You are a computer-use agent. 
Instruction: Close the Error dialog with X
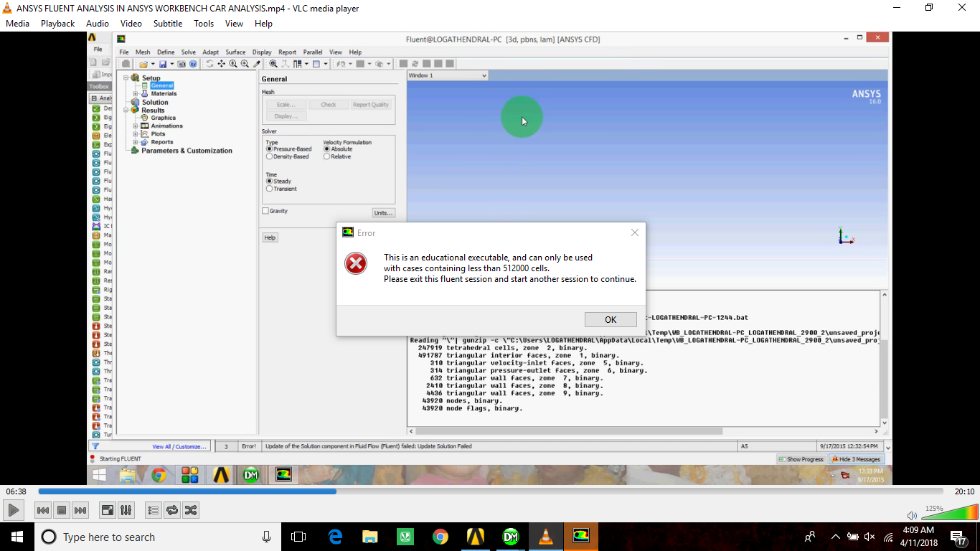tap(634, 232)
